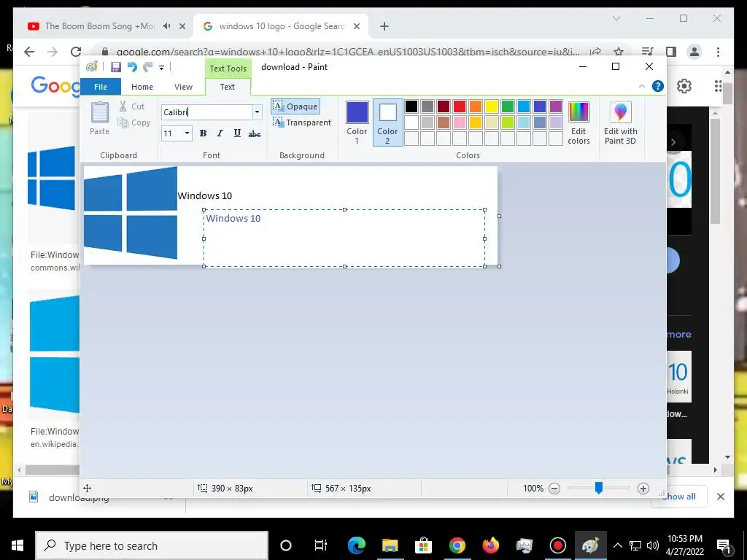Switch to the Home ribbon tab
Viewport: 747px width, 560px height.
point(142,87)
